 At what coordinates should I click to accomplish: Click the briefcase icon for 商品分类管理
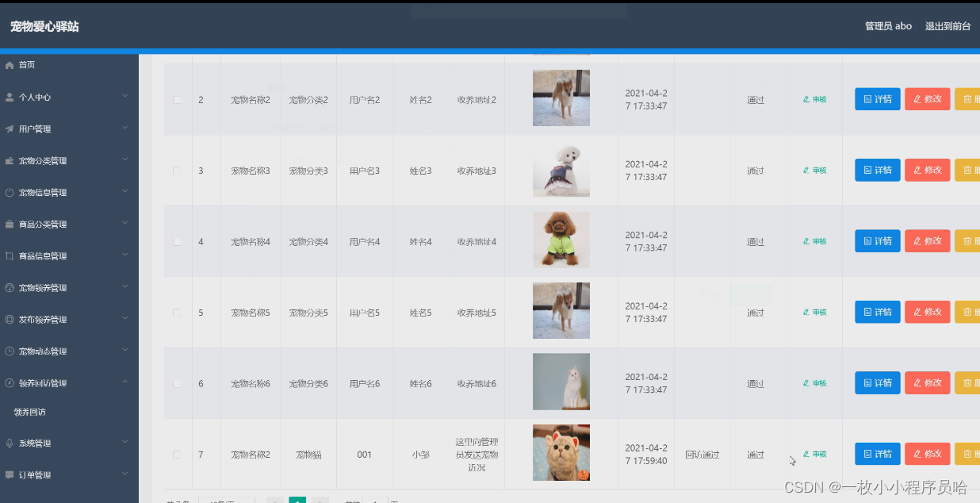point(10,224)
